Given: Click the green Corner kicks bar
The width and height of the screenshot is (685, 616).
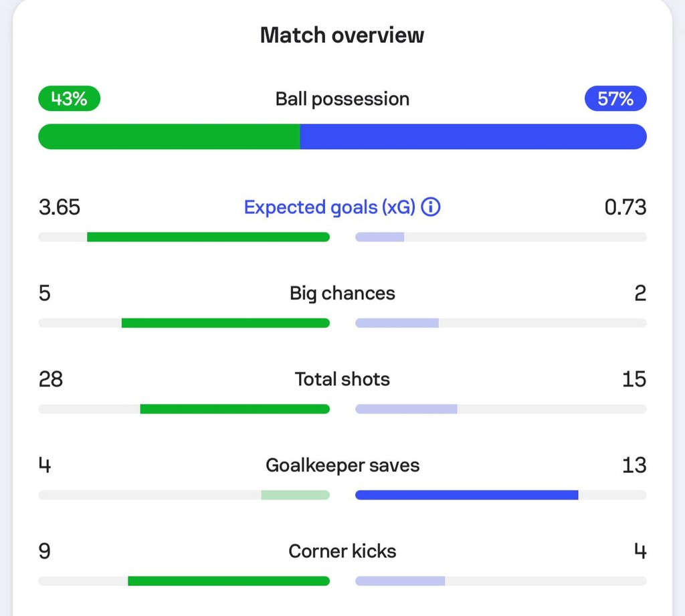Looking at the screenshot, I should click(x=229, y=581).
